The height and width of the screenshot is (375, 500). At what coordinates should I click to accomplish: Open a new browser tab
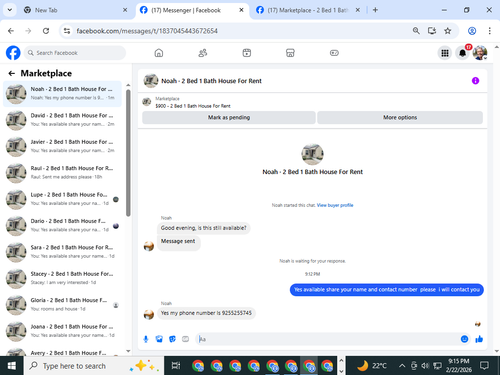[375, 10]
